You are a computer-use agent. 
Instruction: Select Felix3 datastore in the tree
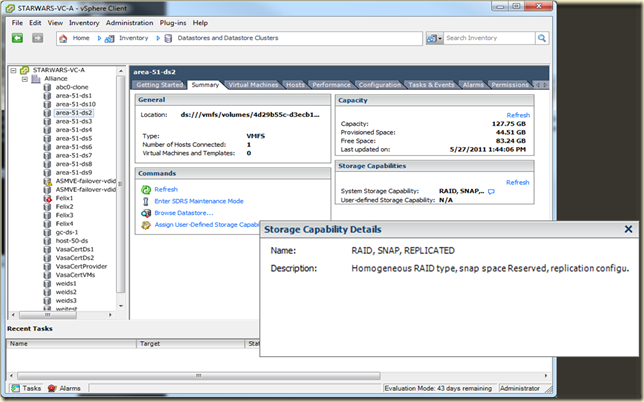[64, 215]
